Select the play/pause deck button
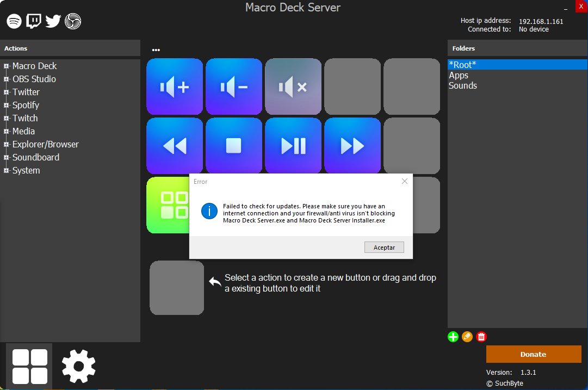 point(293,146)
